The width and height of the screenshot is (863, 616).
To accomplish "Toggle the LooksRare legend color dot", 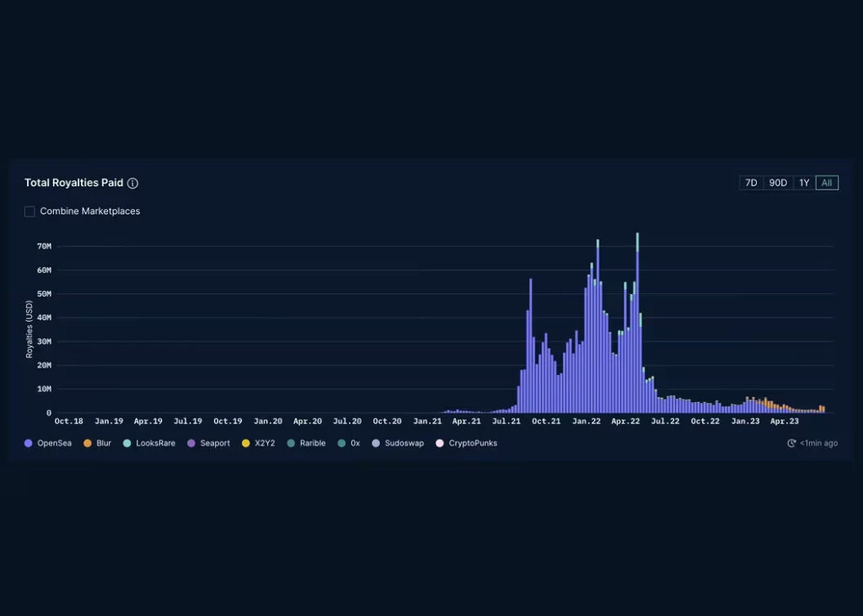I will [127, 443].
